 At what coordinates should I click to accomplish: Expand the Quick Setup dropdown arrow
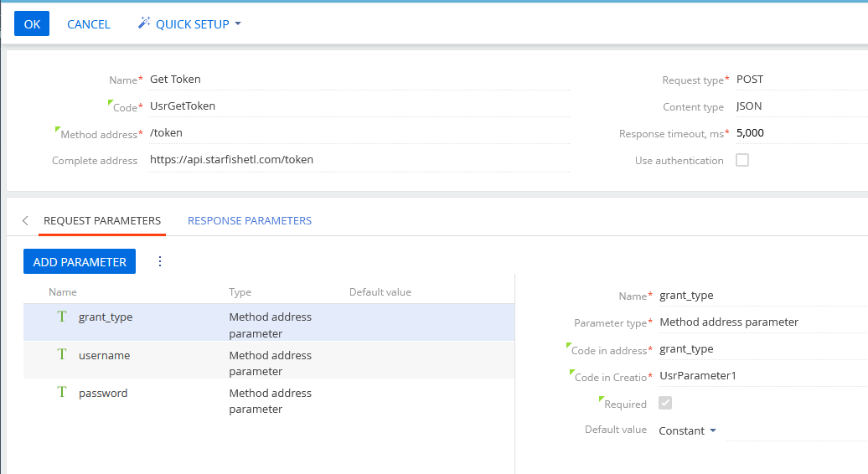point(238,23)
